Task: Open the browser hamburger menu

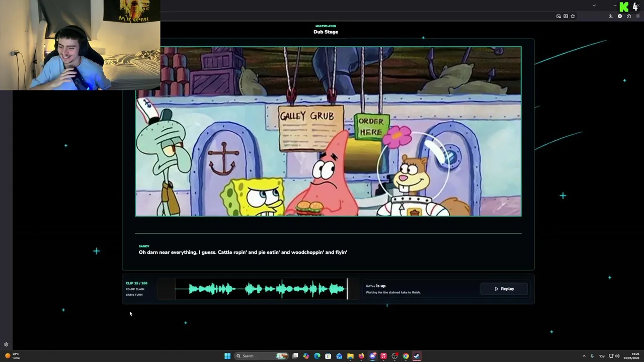Action: (x=638, y=16)
